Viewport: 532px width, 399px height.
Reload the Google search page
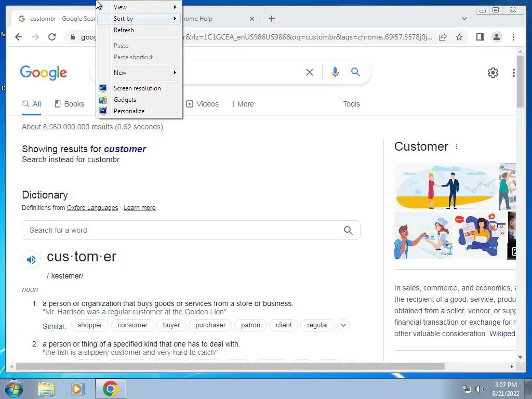tap(52, 37)
